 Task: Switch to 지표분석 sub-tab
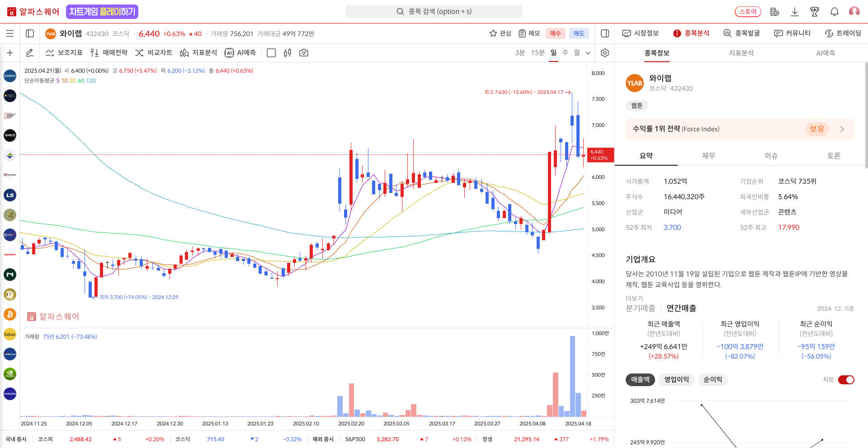pyautogui.click(x=741, y=53)
